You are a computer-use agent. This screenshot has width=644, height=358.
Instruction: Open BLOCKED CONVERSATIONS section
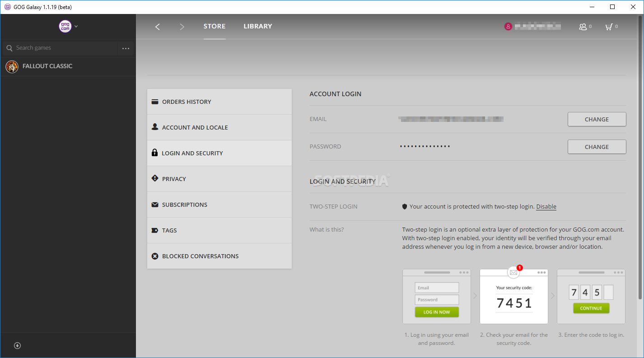219,256
